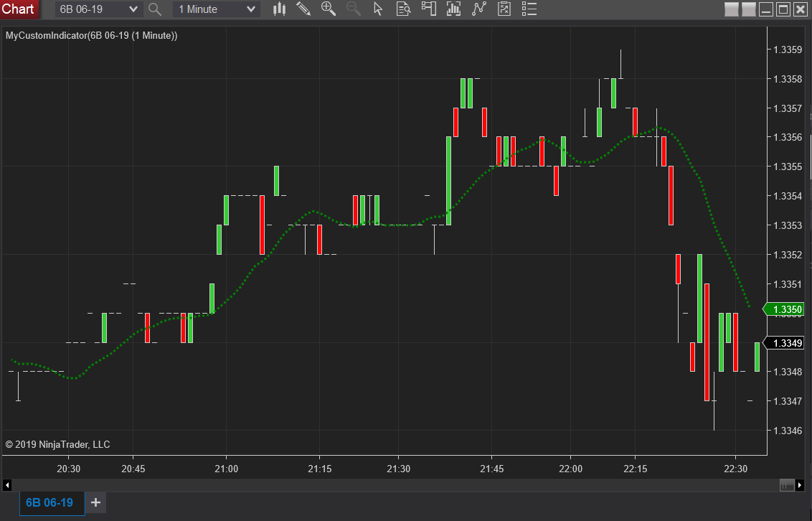Click the 21:00 time axis label
The width and height of the screenshot is (812, 521).
226,469
